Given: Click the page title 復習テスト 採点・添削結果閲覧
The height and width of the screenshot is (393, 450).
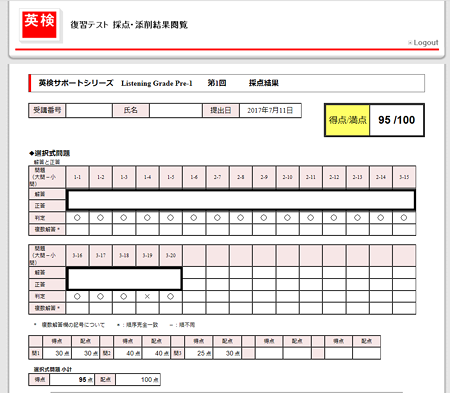Looking at the screenshot, I should (129, 25).
